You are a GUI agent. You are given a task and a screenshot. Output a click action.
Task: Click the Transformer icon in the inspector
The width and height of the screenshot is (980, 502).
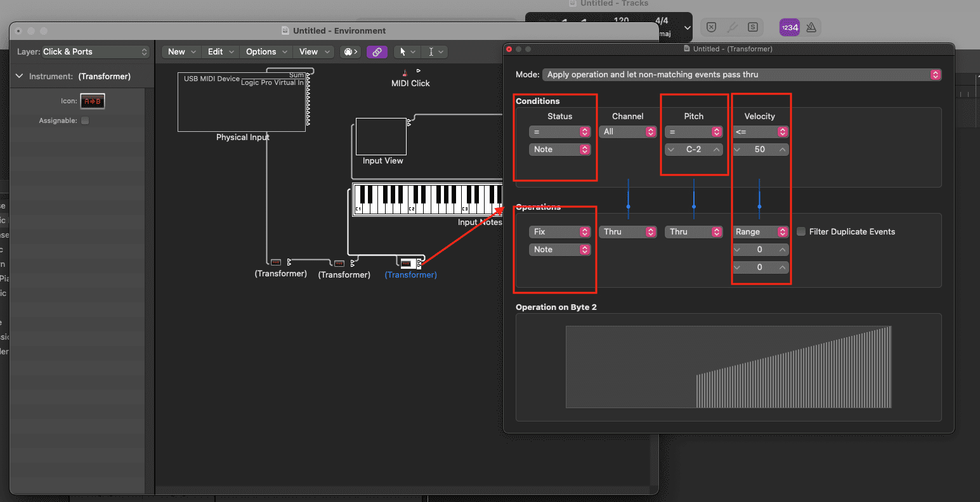pos(93,101)
